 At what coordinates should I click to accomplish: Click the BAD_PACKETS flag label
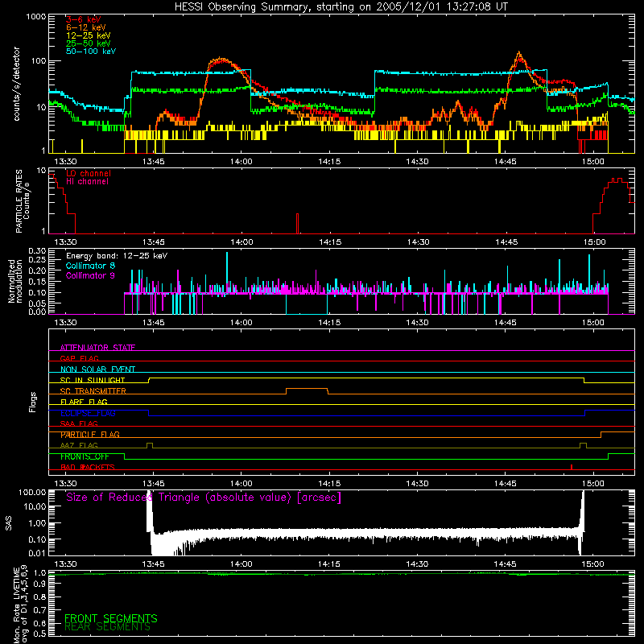pyautogui.click(x=88, y=467)
